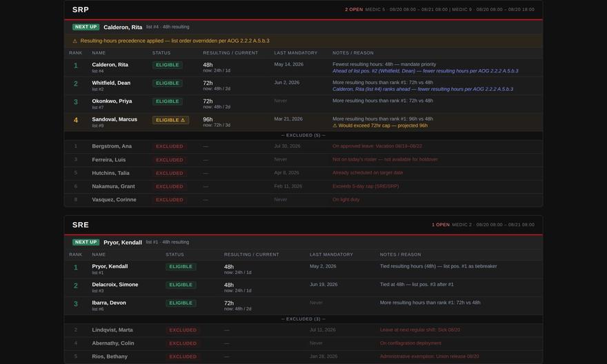Select 'Lindqvist, Marta' excluded row
This screenshot has width=607, height=364.
(303, 330)
